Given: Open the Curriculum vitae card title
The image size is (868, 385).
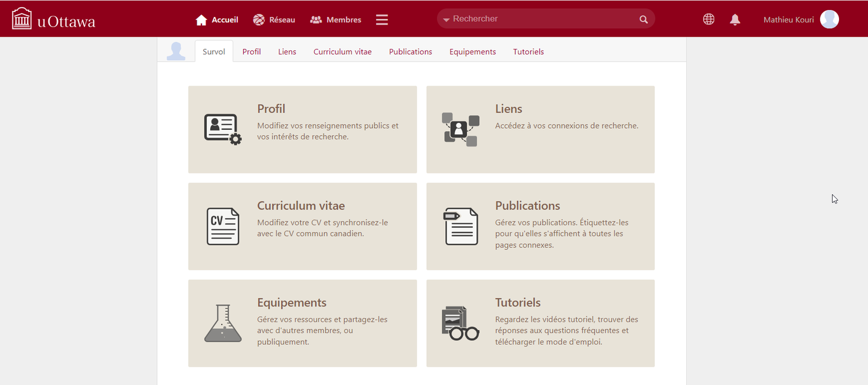Looking at the screenshot, I should (301, 205).
